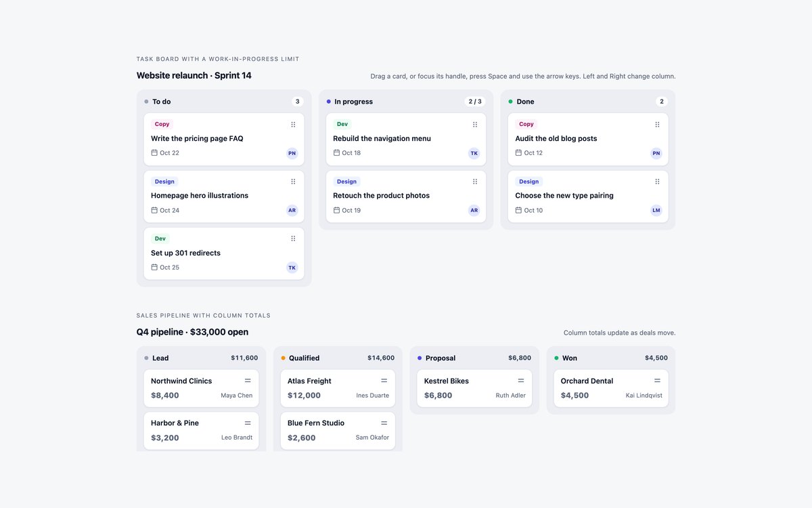Select the Won column header
Image resolution: width=812 pixels, height=508 pixels.
[611, 358]
